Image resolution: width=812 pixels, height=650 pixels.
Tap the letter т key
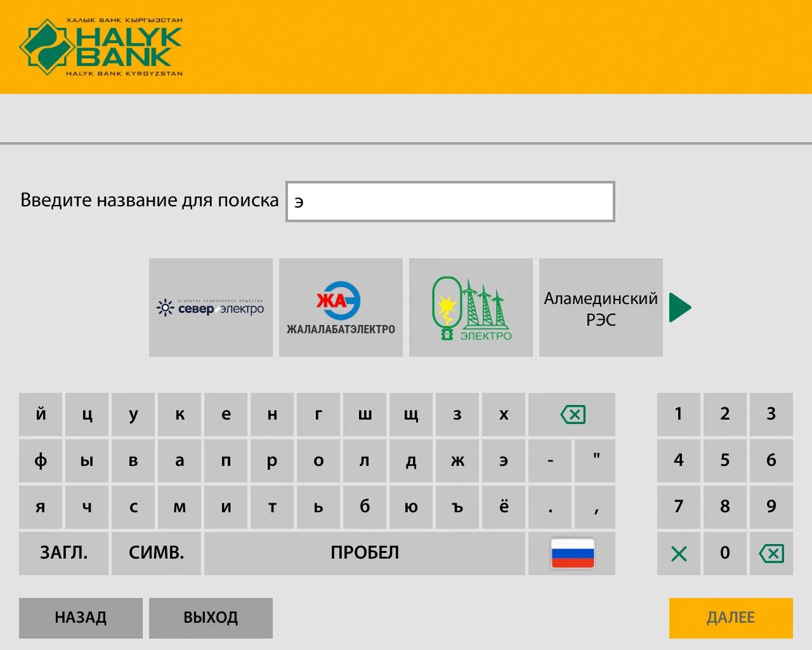[x=272, y=507]
